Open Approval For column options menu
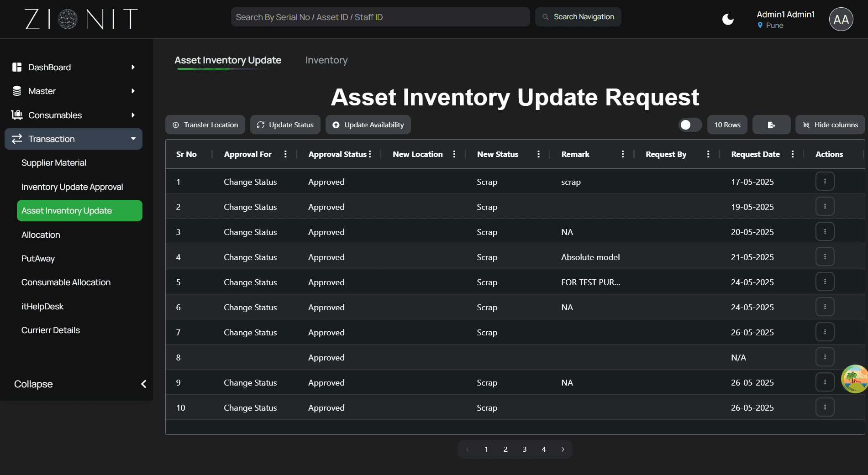 click(285, 154)
